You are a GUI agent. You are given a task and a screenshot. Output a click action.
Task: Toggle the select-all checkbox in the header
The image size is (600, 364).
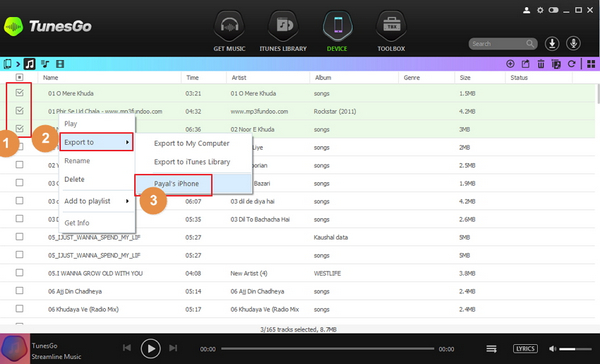tap(20, 77)
